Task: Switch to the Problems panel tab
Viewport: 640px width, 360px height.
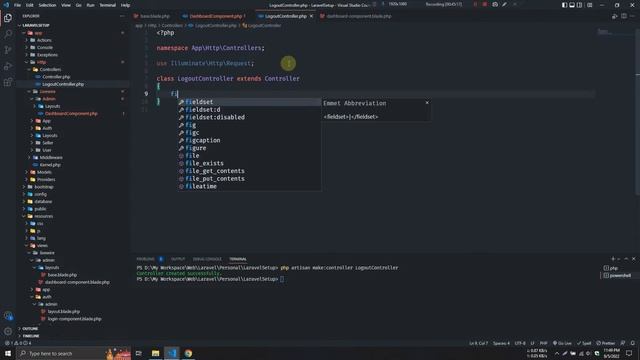Action: (x=146, y=259)
